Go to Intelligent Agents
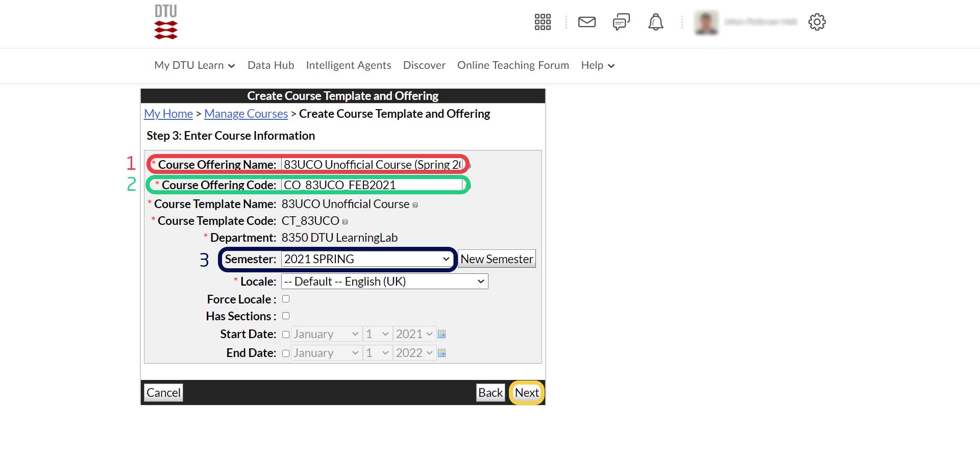Viewport: 980px width, 459px height. [348, 65]
